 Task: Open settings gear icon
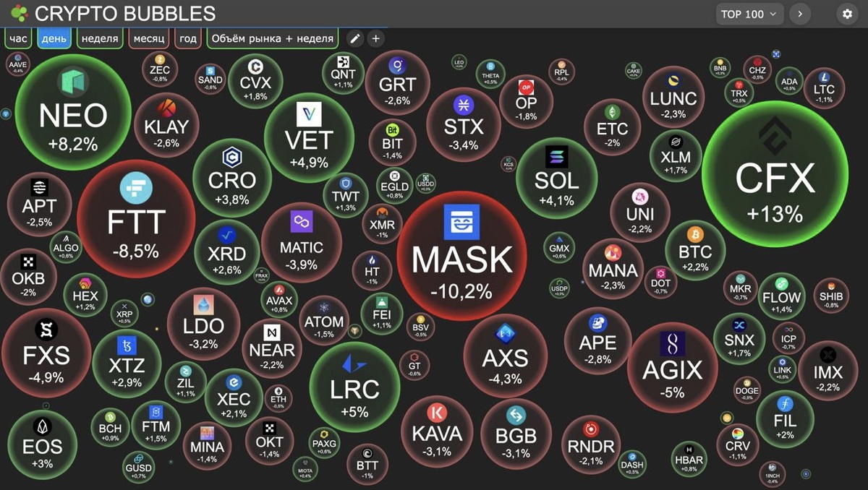[x=848, y=14]
